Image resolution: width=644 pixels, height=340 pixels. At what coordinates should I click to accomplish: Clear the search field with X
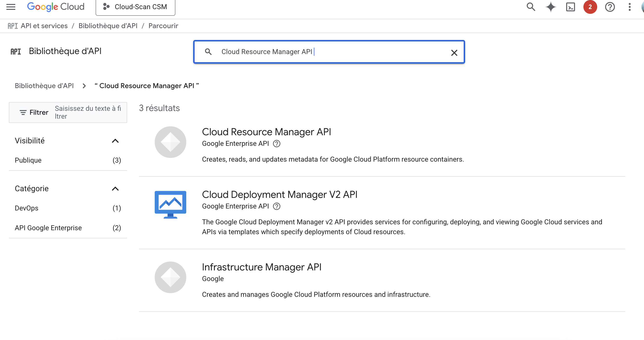pyautogui.click(x=454, y=53)
